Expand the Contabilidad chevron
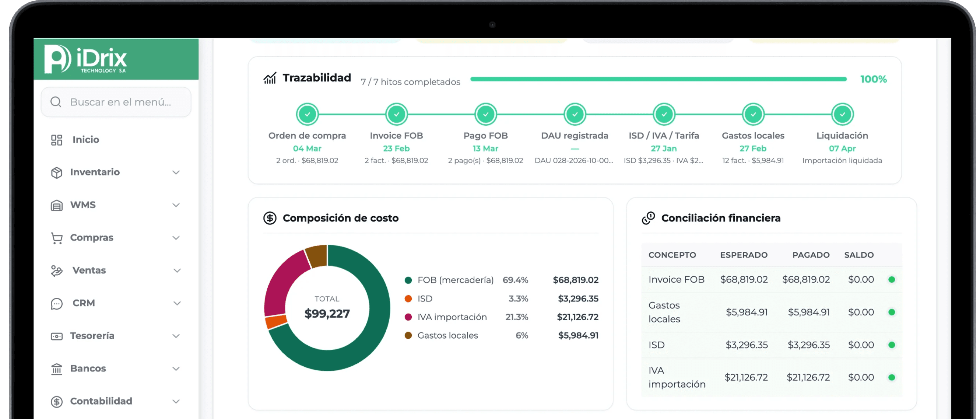The height and width of the screenshot is (419, 980). click(176, 401)
